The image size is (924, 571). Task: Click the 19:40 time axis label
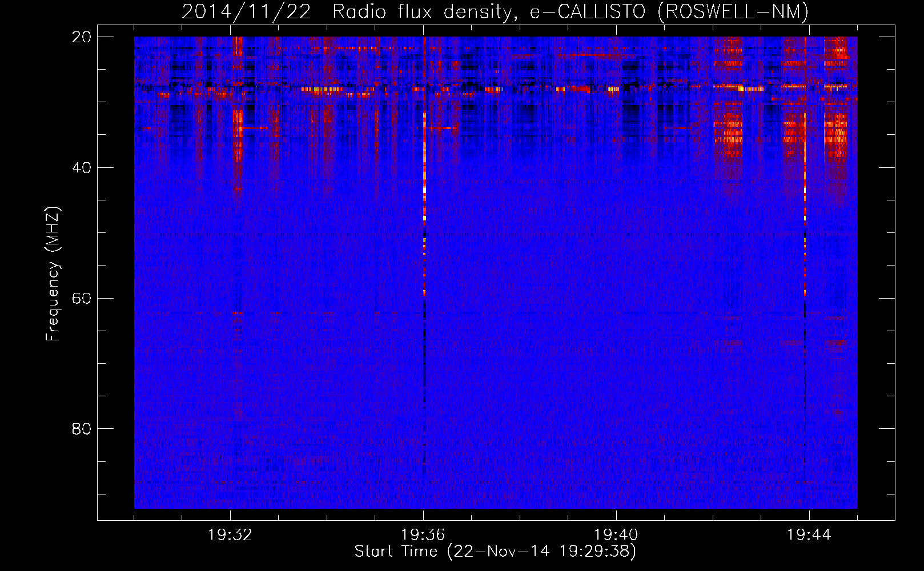click(616, 535)
